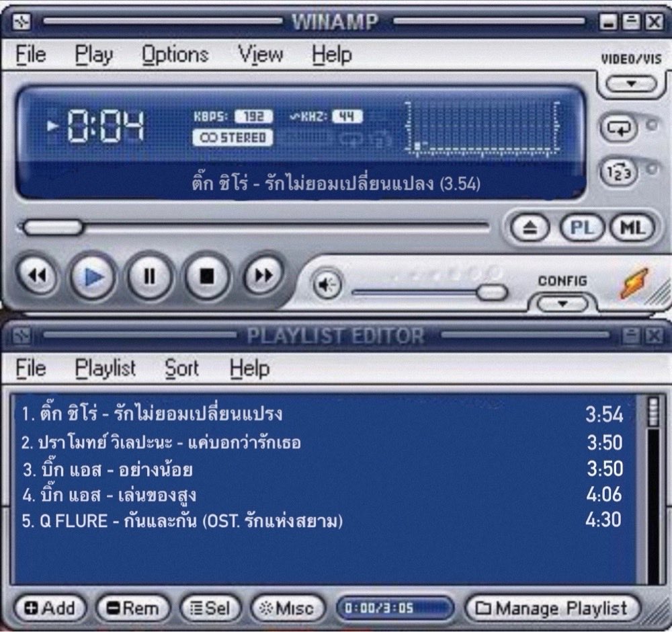Open the Play menu

tap(94, 55)
